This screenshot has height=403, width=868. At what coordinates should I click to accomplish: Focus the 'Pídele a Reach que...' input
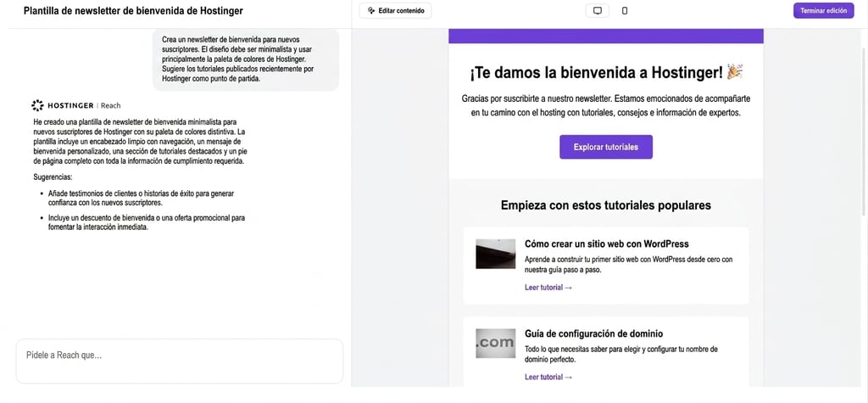[180, 361]
